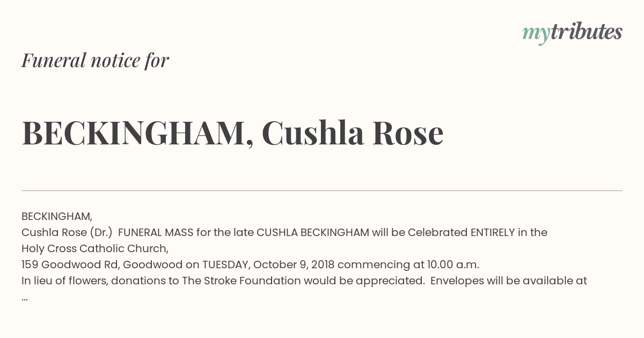Click the "Holy Cross Catholic Church," line

coord(95,248)
